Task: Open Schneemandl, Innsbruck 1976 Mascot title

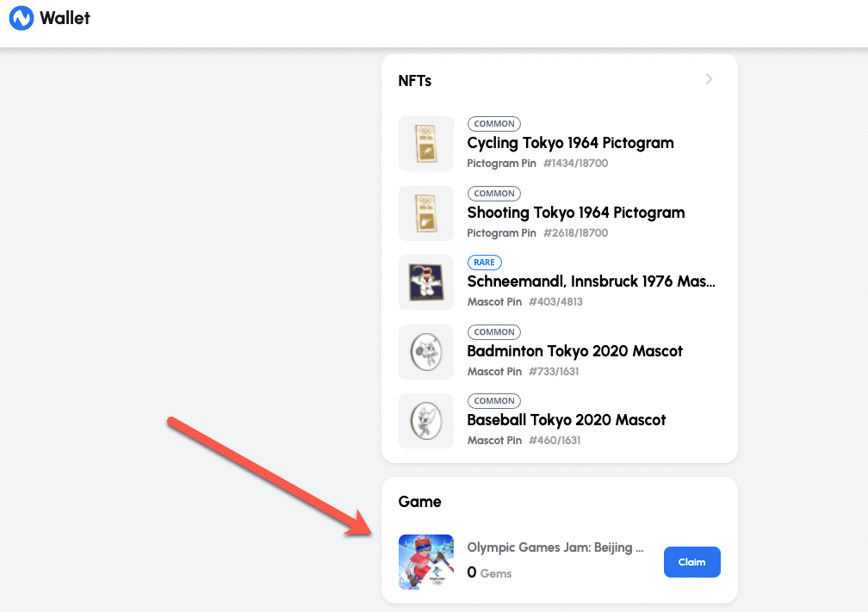Action: (592, 281)
